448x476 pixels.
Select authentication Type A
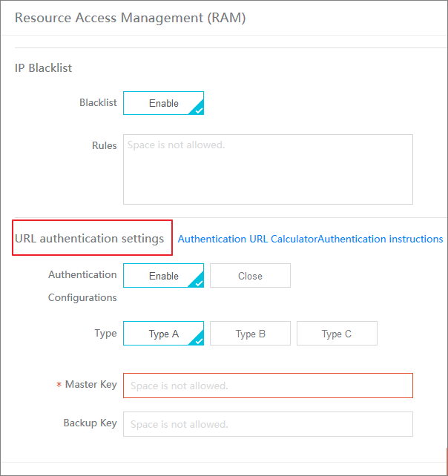click(163, 334)
